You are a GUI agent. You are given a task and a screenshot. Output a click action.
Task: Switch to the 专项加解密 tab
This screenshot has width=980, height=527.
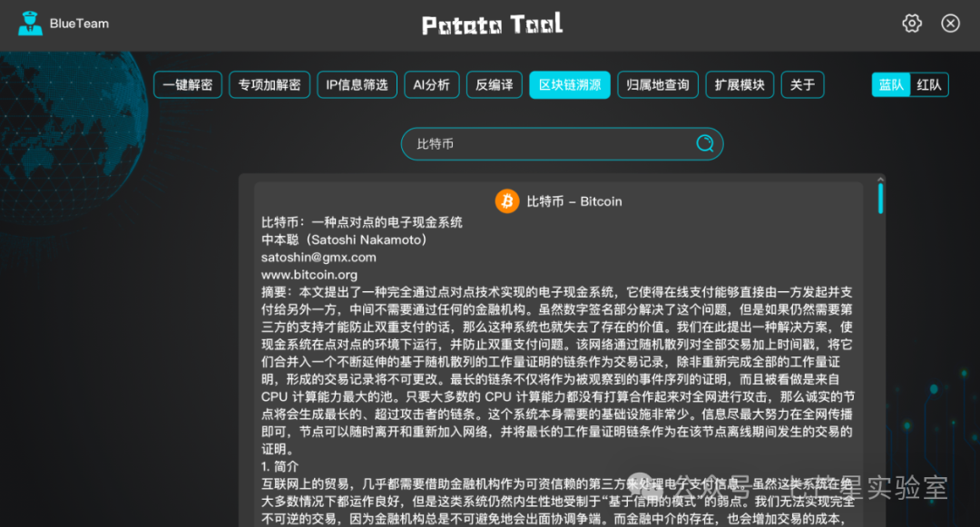tap(269, 85)
